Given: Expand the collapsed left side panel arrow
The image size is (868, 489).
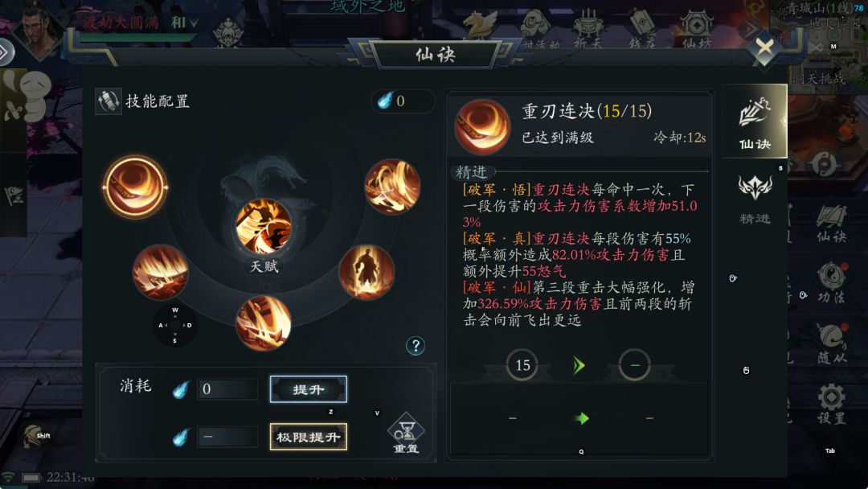Looking at the screenshot, I should (6, 52).
